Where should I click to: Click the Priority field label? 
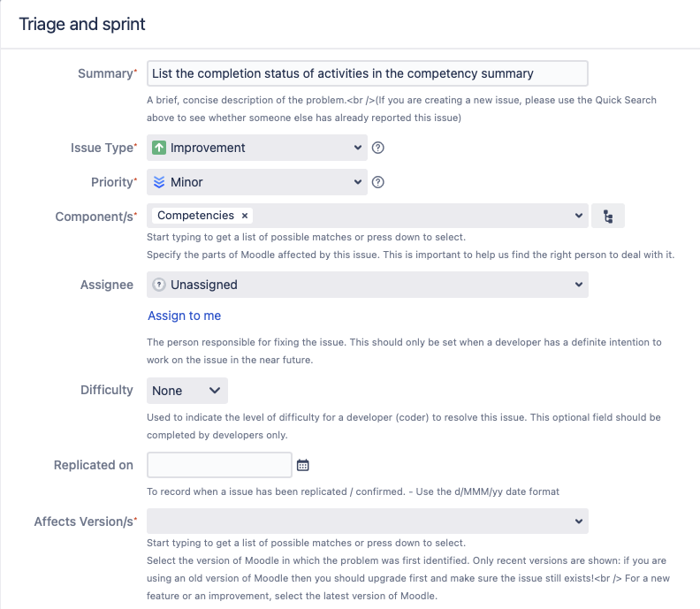(114, 182)
